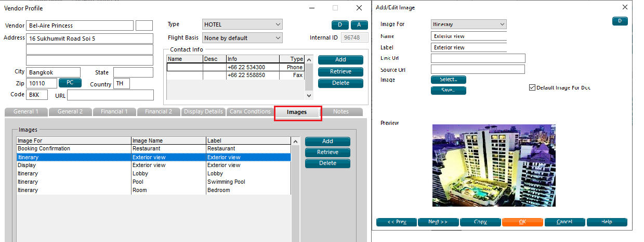Open the Type dropdown showing HOTEL

[x=242, y=24]
